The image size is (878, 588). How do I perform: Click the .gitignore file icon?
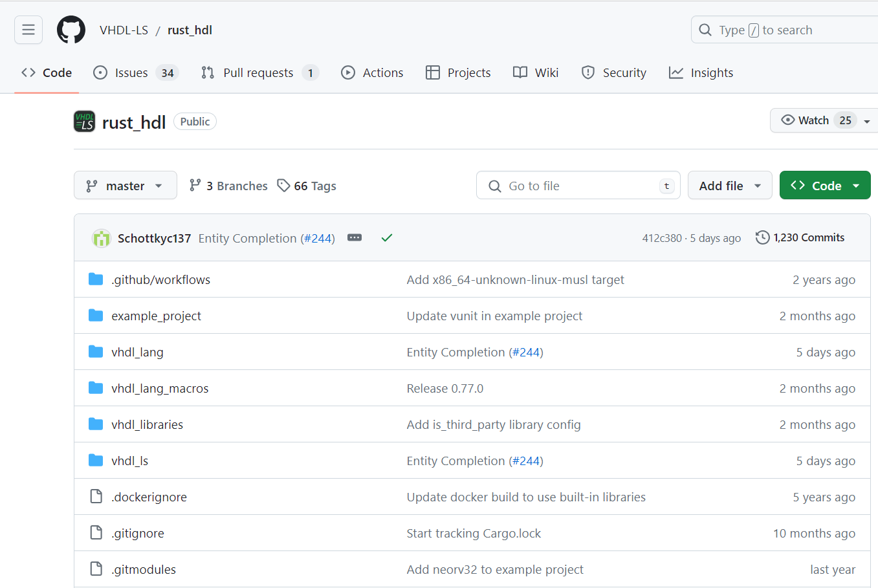[96, 533]
